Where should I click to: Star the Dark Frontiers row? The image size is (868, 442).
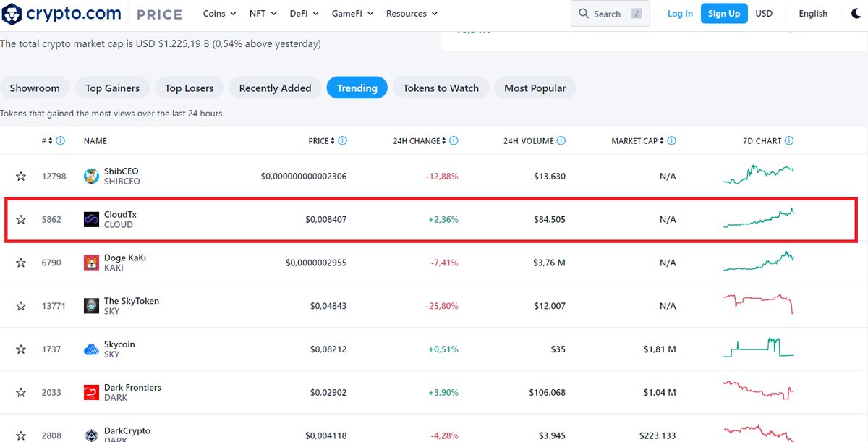coord(21,393)
